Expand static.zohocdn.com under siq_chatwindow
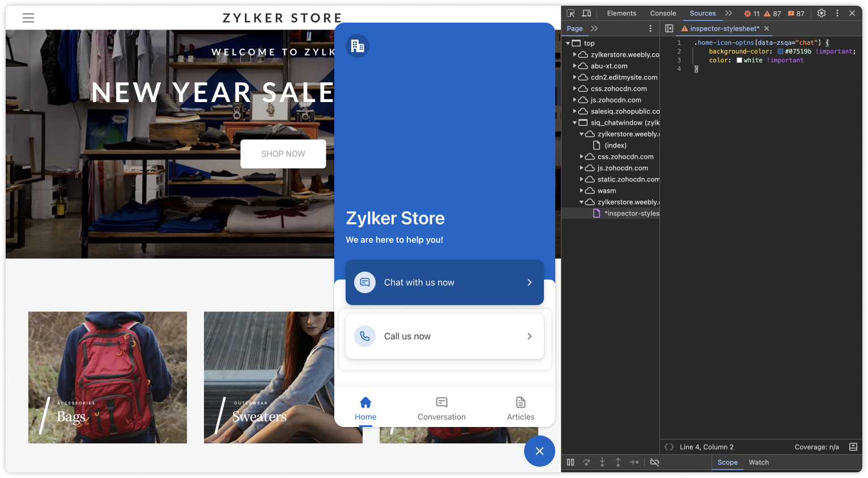The width and height of the screenshot is (868, 478). [x=581, y=179]
